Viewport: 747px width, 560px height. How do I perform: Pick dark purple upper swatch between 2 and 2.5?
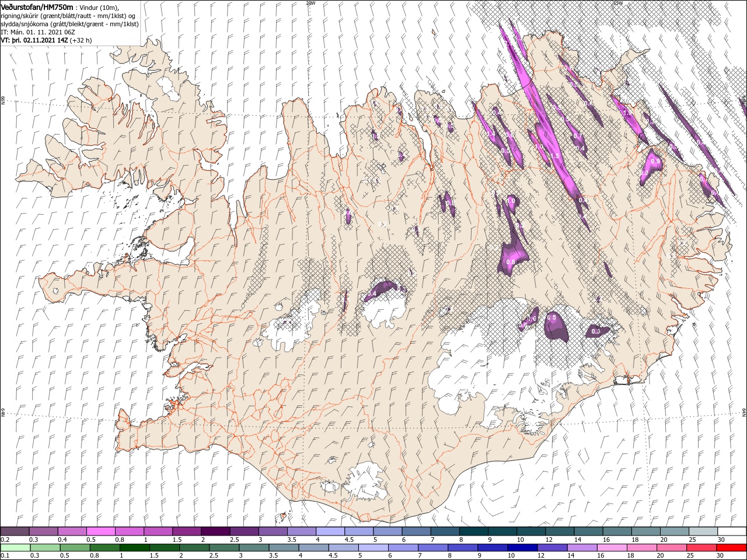pyautogui.click(x=215, y=531)
